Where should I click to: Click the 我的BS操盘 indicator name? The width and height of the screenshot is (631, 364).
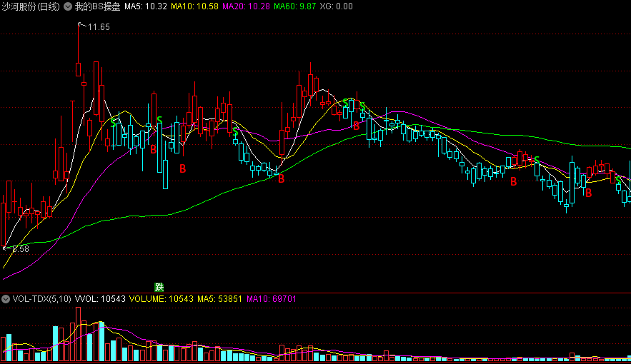(97, 6)
